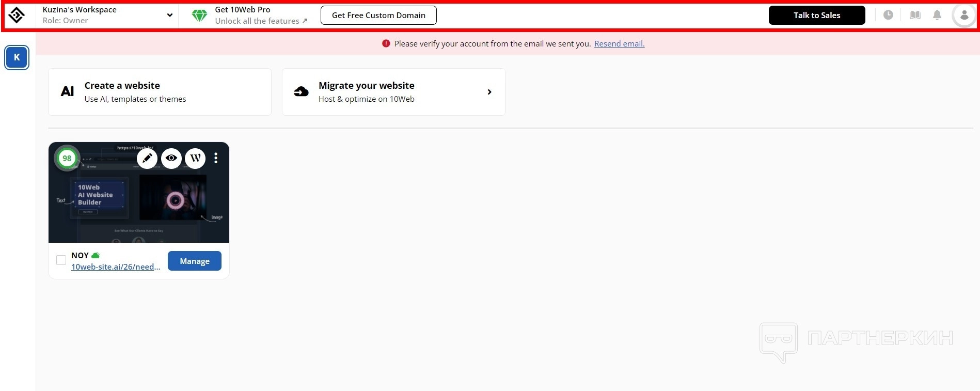Click 'Use AI, templates or themes' text
980x391 pixels.
(135, 99)
